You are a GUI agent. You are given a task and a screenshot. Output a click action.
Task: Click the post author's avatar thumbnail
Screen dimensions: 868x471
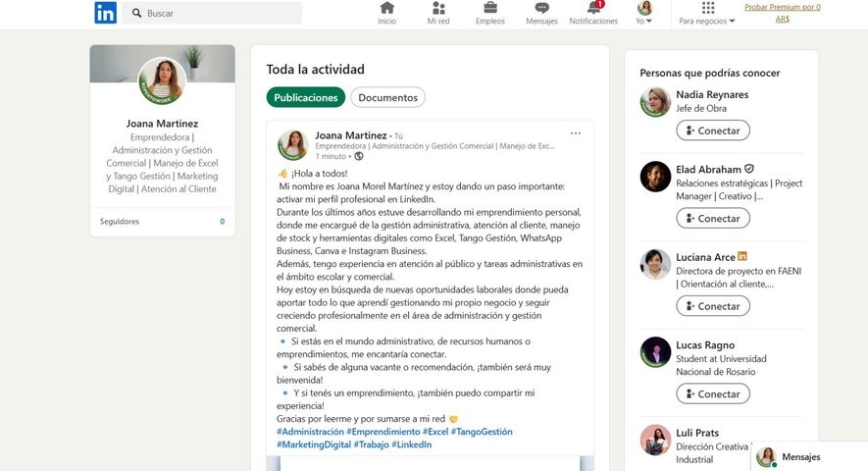tap(293, 144)
